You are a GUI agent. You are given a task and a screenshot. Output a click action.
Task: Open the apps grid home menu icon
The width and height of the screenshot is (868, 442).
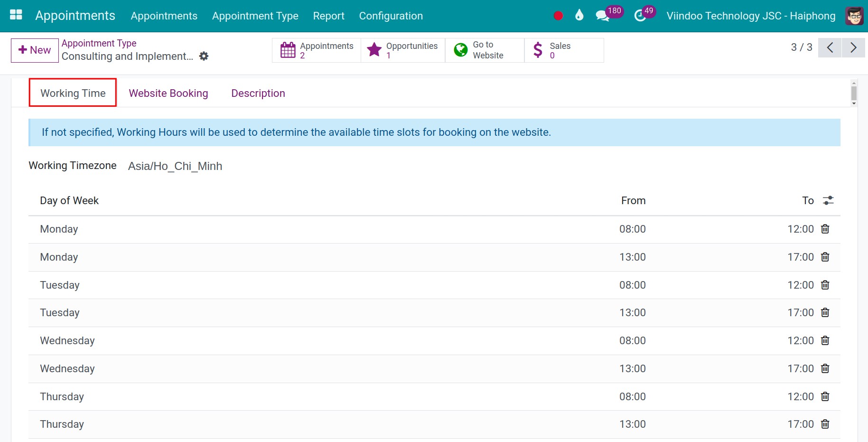[x=16, y=15]
